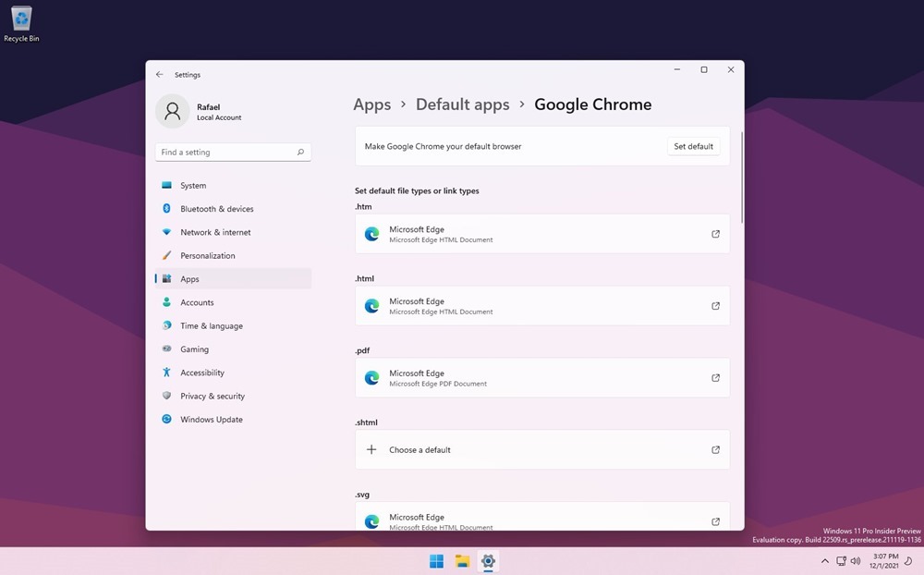Click the focus assist moon icon
924x575 pixels.
(908, 561)
